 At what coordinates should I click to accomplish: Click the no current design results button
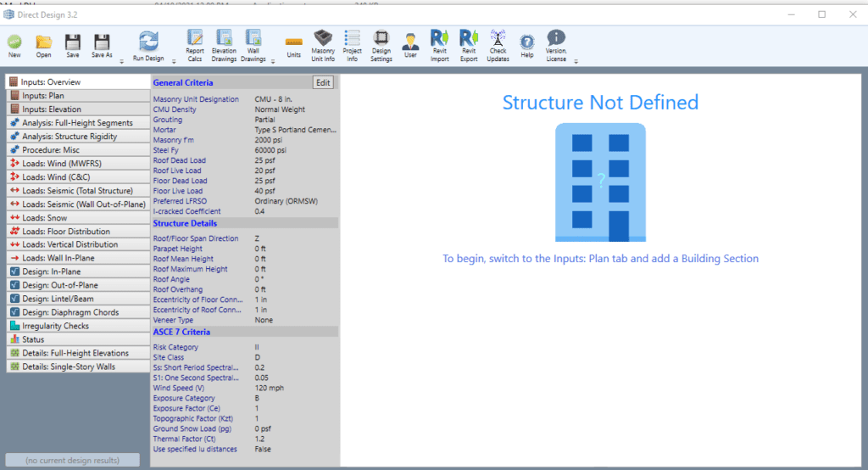72,460
